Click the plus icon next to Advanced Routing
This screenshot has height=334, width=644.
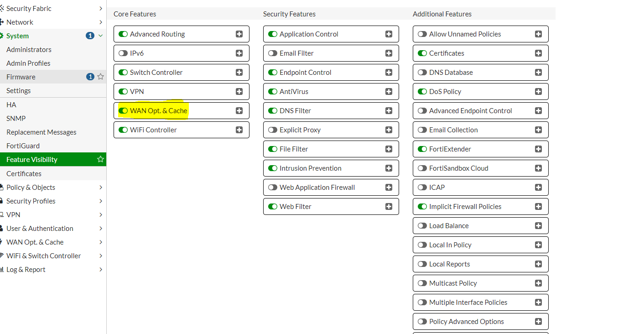(239, 34)
